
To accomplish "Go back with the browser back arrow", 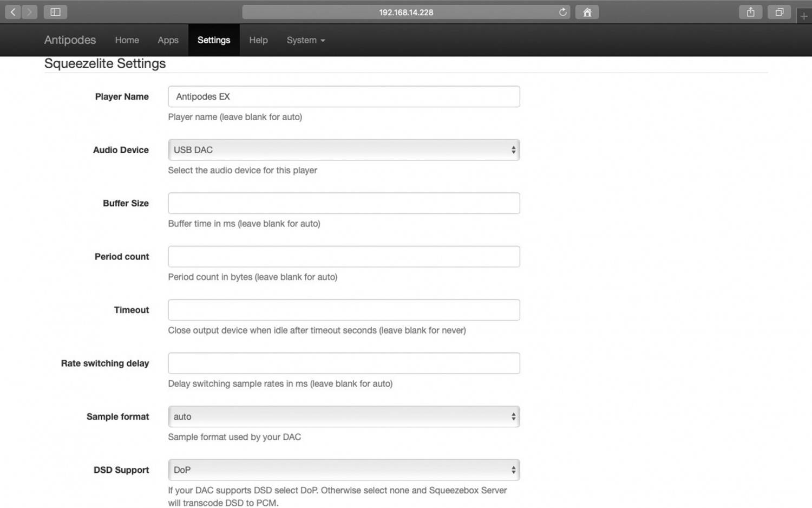I will (13, 12).
